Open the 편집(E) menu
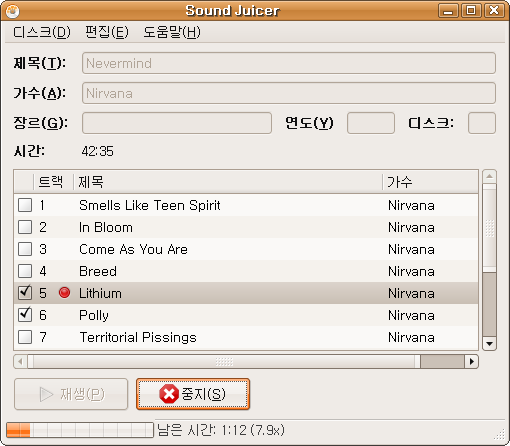Screen dimensions: 510x446 (x=107, y=32)
